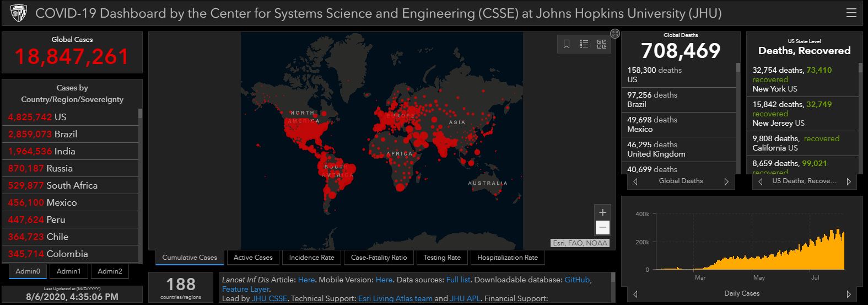Select South Africa in the cases list
Image resolution: width=868 pixels, height=305 pixels.
point(71,185)
